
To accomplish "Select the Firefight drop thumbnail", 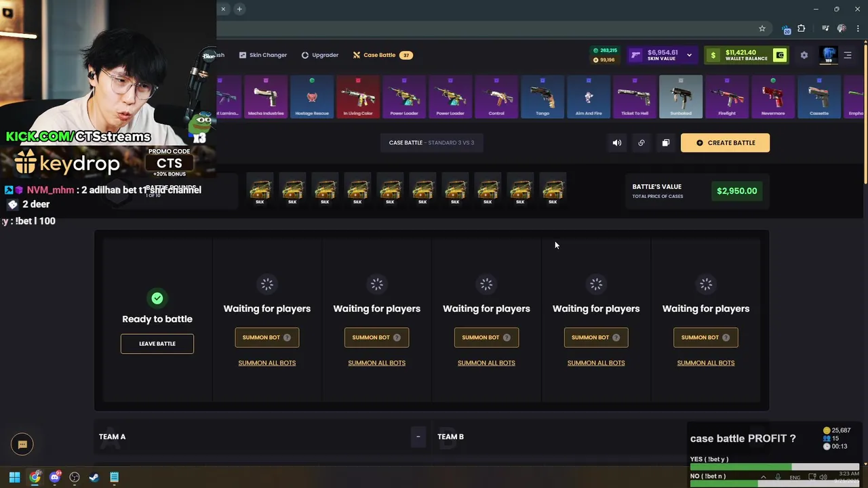I will [x=727, y=97].
